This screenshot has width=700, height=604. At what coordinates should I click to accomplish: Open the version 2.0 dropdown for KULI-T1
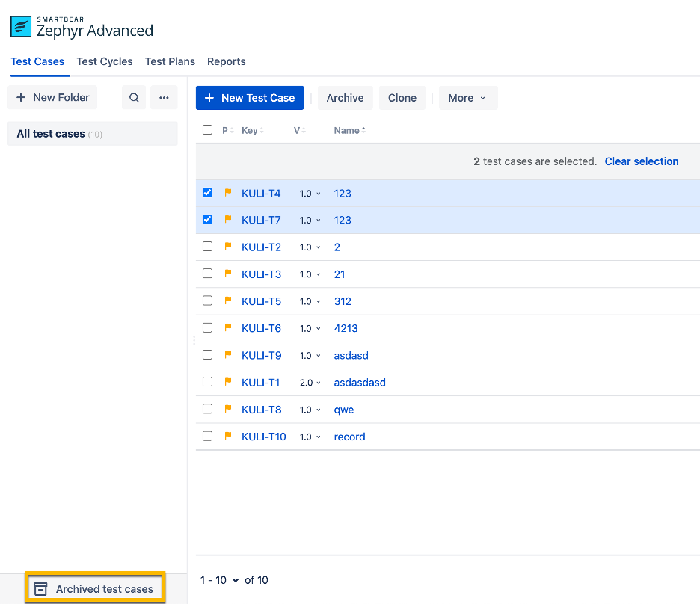point(309,382)
